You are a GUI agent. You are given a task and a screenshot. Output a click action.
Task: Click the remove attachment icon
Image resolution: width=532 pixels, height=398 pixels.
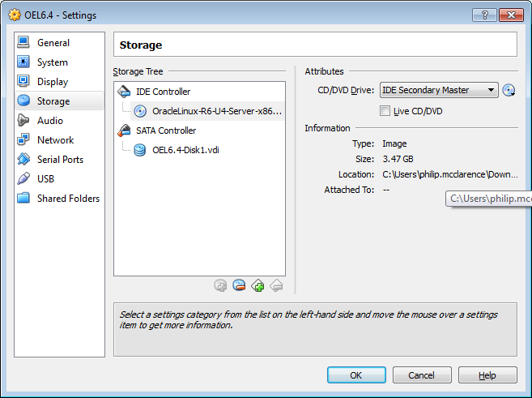[x=239, y=285]
